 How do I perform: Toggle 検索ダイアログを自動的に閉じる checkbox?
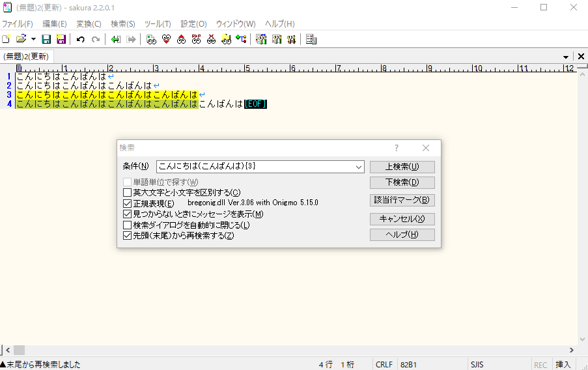click(x=128, y=225)
